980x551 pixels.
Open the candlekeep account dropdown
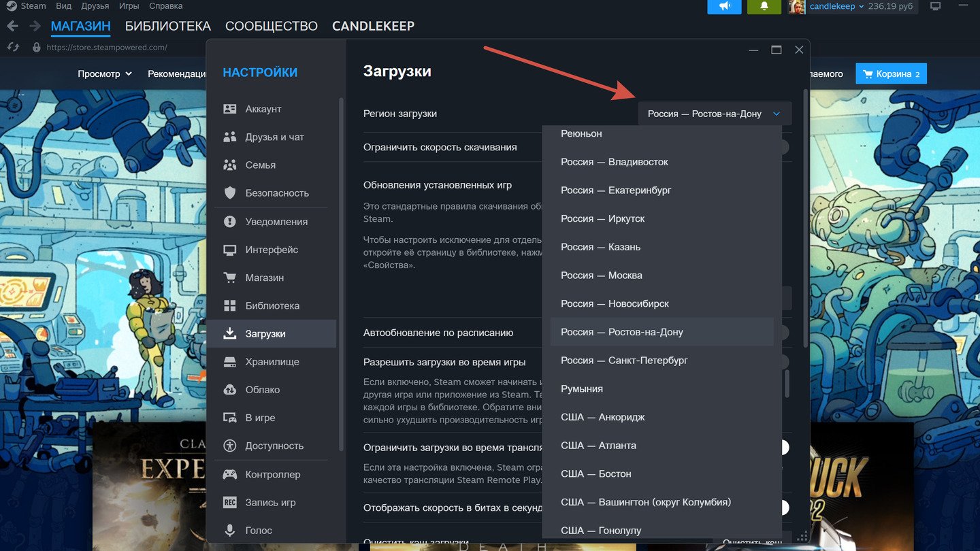[x=836, y=6]
